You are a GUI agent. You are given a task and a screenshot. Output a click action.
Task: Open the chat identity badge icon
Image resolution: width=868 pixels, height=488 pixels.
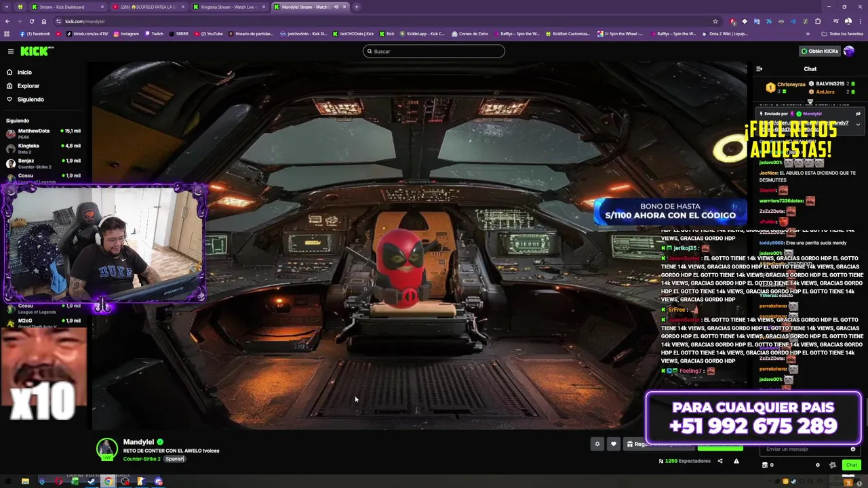(833, 465)
